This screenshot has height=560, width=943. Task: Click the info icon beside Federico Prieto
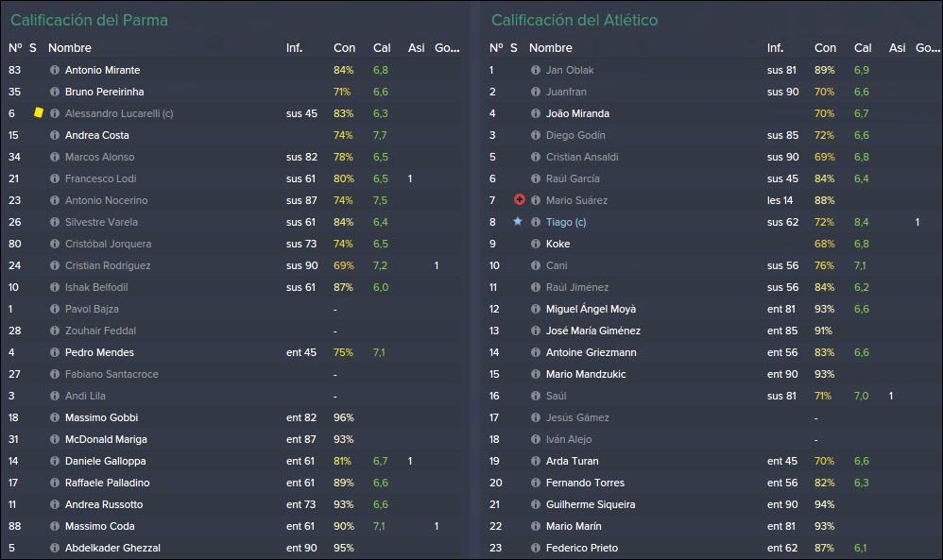click(536, 548)
